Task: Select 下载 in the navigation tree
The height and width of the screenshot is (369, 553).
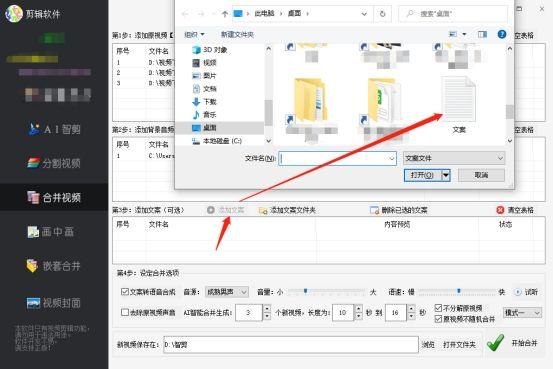Action: pyautogui.click(x=205, y=102)
